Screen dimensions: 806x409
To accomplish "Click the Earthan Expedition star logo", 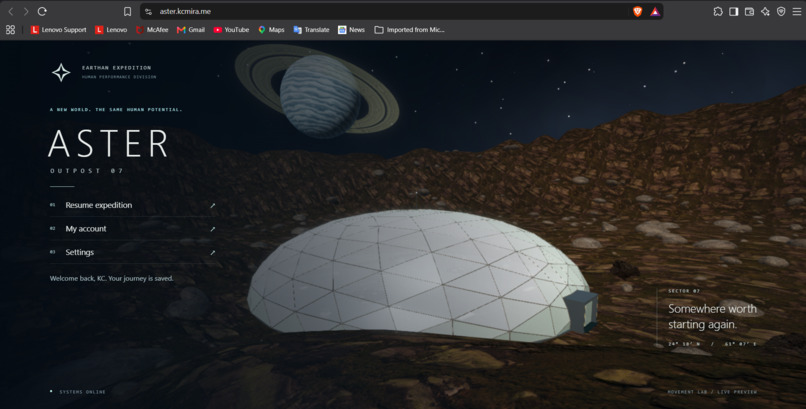I will click(x=61, y=72).
